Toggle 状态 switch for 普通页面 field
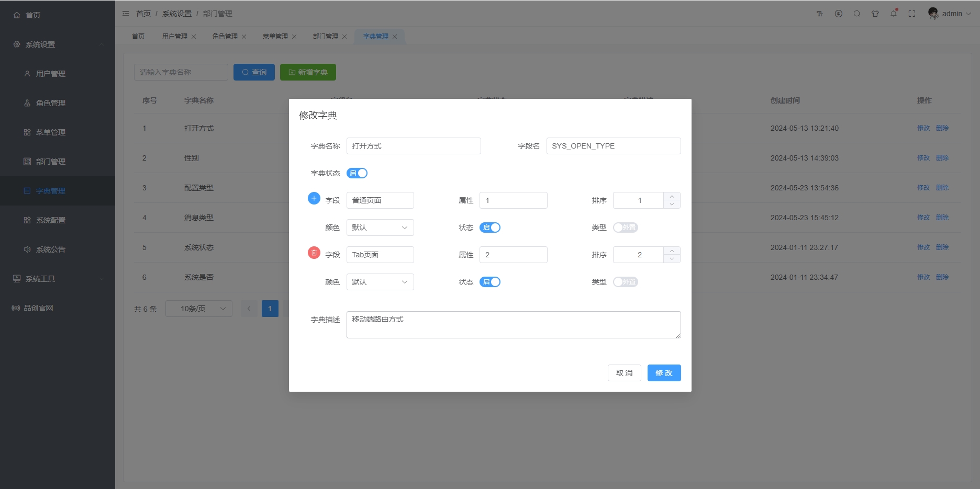This screenshot has height=489, width=980. click(490, 228)
